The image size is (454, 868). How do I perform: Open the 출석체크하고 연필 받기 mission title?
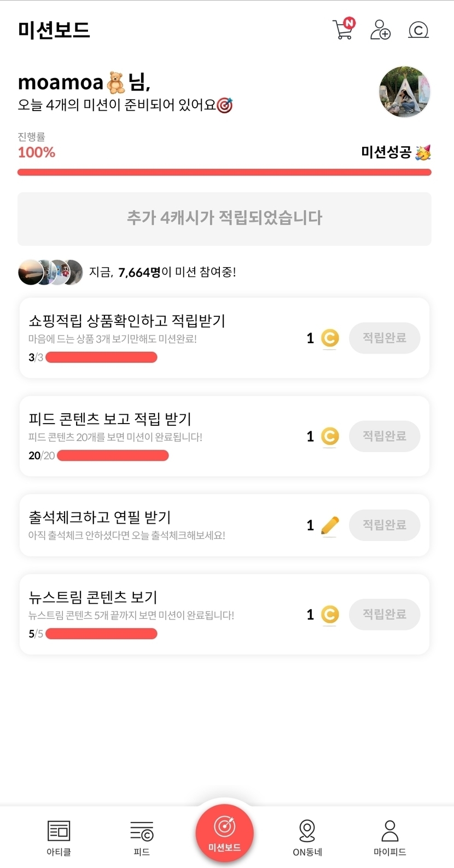click(x=100, y=517)
